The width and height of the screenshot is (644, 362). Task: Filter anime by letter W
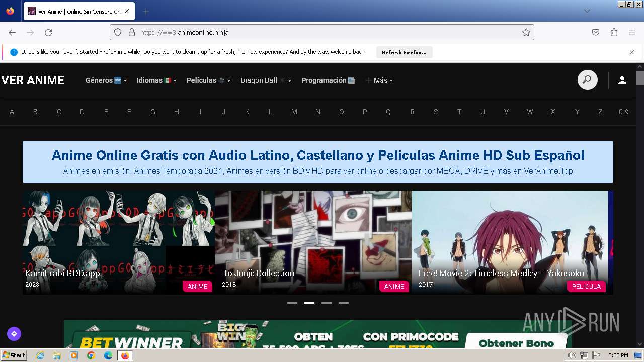[530, 112]
